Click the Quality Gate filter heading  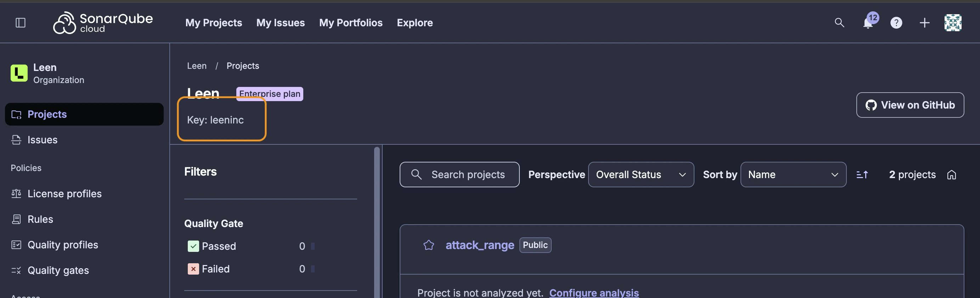point(213,223)
